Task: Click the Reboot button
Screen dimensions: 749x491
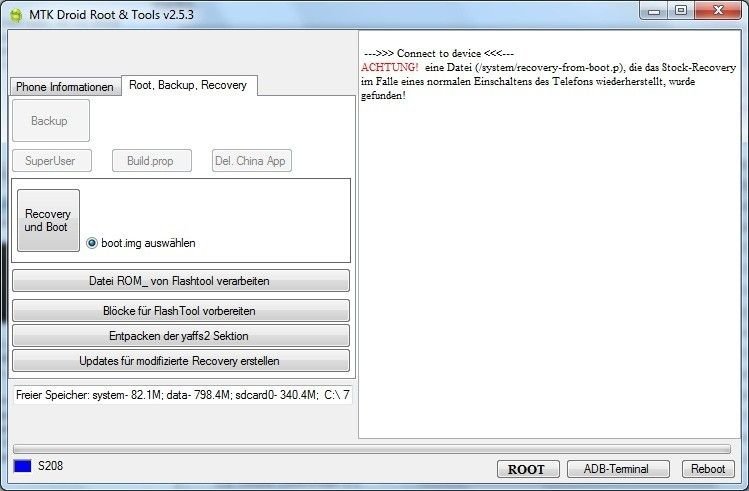Action: [x=708, y=469]
